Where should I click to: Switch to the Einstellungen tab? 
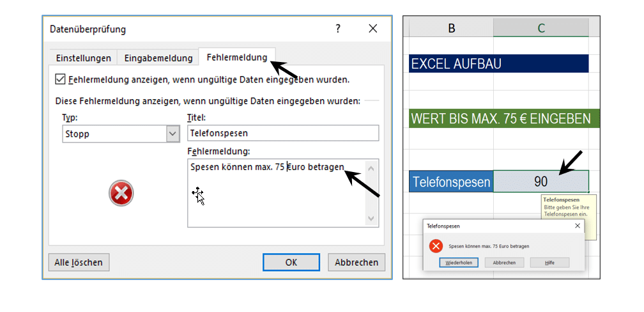tap(83, 58)
